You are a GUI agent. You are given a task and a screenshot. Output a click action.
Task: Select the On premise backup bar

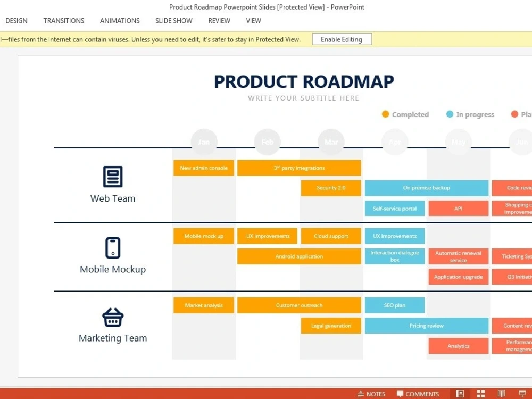pyautogui.click(x=427, y=188)
